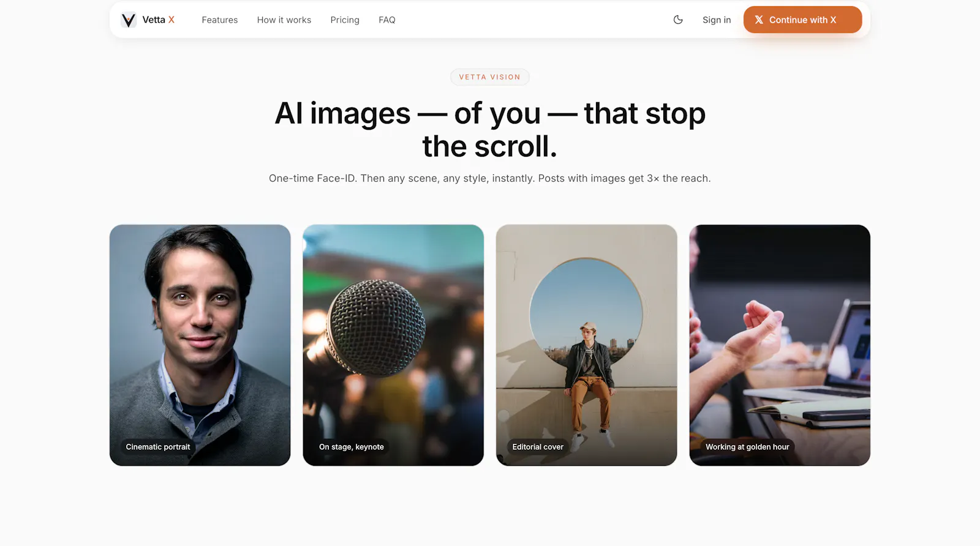Click the Editorial cover caption label
This screenshot has height=546, width=980.
538,447
